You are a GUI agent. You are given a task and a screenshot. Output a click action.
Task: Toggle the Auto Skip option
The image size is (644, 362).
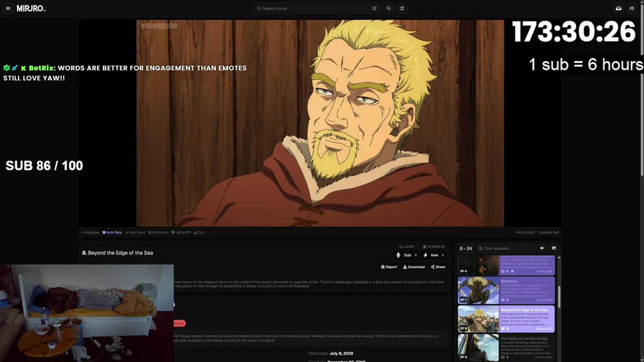tap(112, 232)
